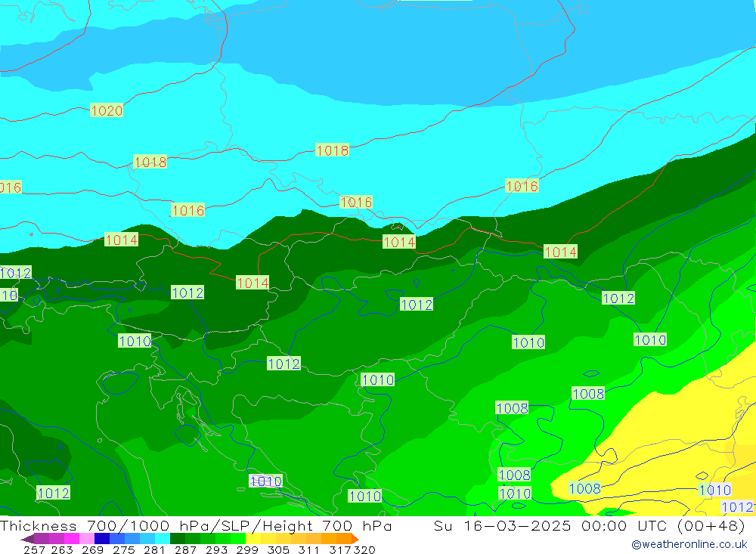Click the bright magenta legend swatch
The width and height of the screenshot is (756, 554).
[72, 539]
